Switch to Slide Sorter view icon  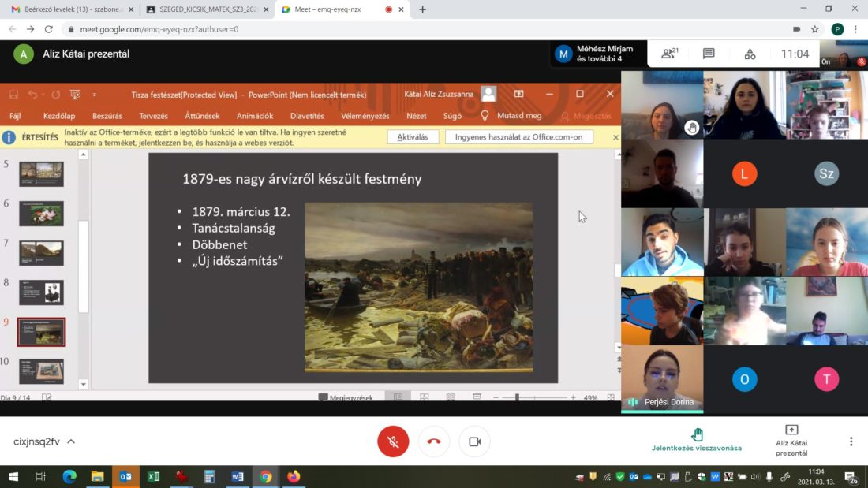424,397
